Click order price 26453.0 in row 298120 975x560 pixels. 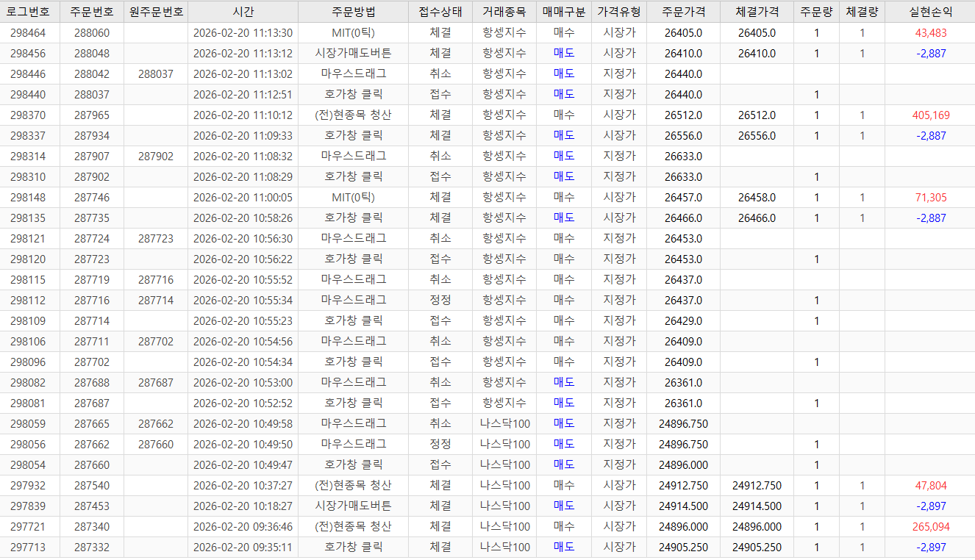pyautogui.click(x=683, y=259)
